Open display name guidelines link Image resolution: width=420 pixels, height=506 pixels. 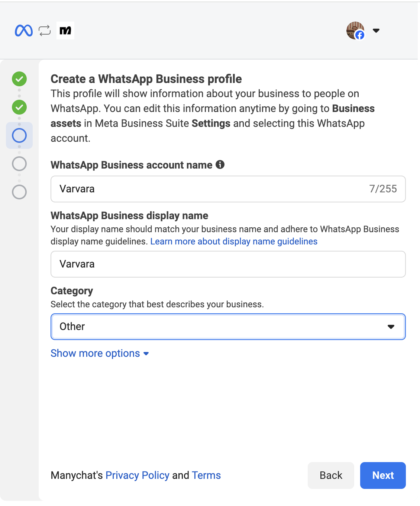point(234,241)
